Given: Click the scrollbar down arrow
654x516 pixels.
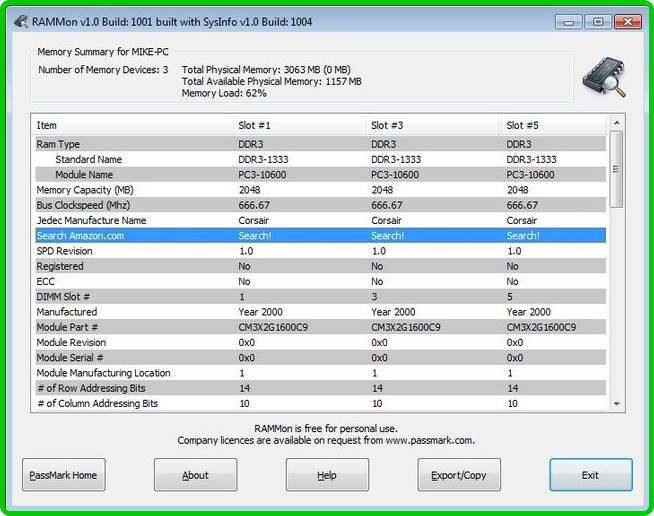Looking at the screenshot, I should 616,404.
